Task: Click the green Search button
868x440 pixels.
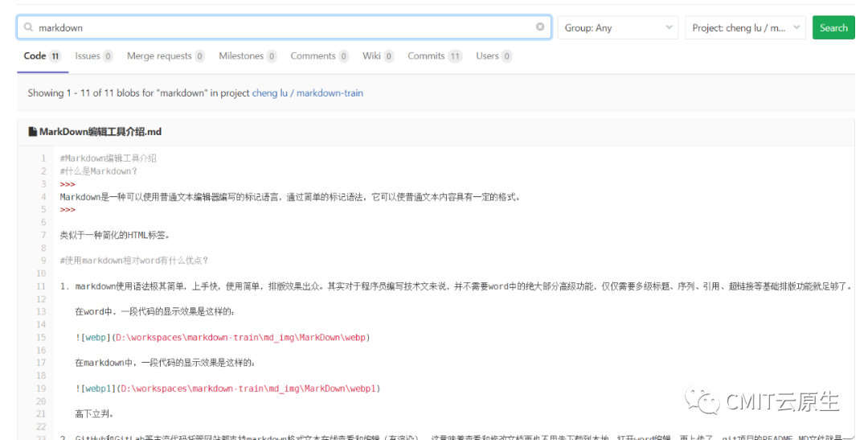Action: [x=833, y=27]
